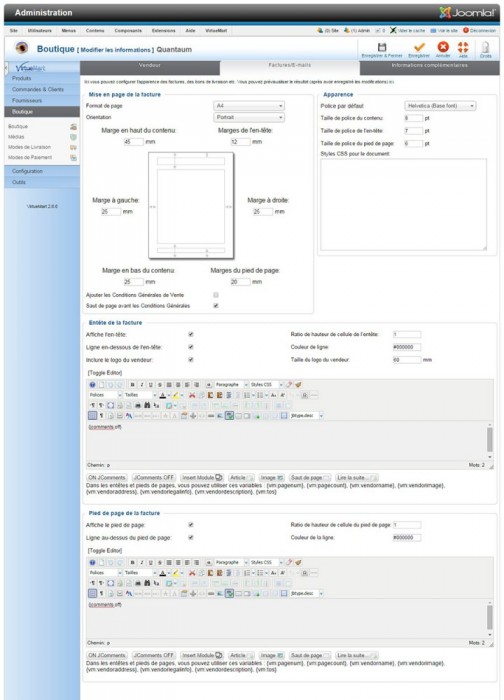Click the JComments OFF button below header editor
The width and height of the screenshot is (504, 700).
154,478
